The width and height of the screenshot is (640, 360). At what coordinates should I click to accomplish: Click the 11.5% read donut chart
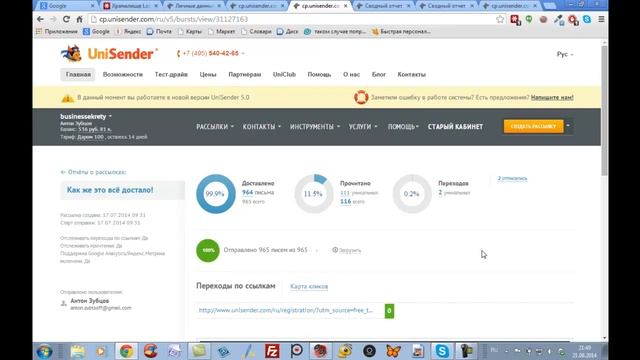[314, 194]
